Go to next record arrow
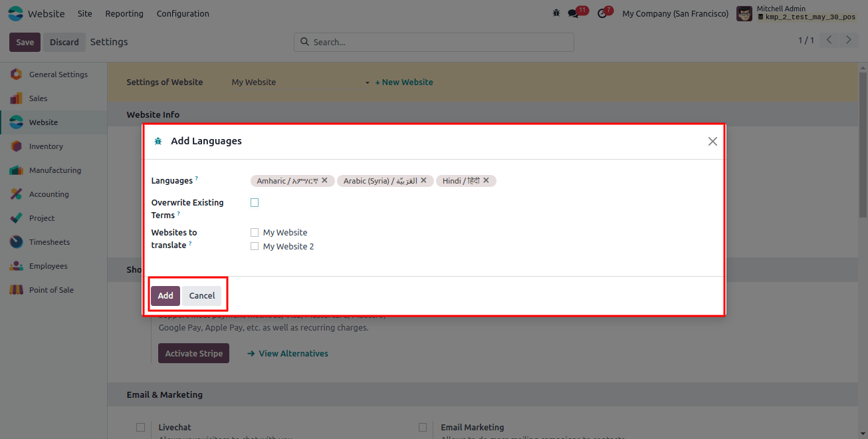This screenshot has height=439, width=868. pyautogui.click(x=848, y=40)
